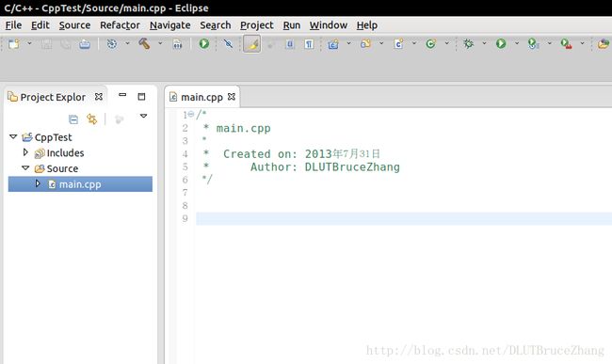Click the green Launch button after build icons
This screenshot has height=364, width=612.
click(x=204, y=43)
